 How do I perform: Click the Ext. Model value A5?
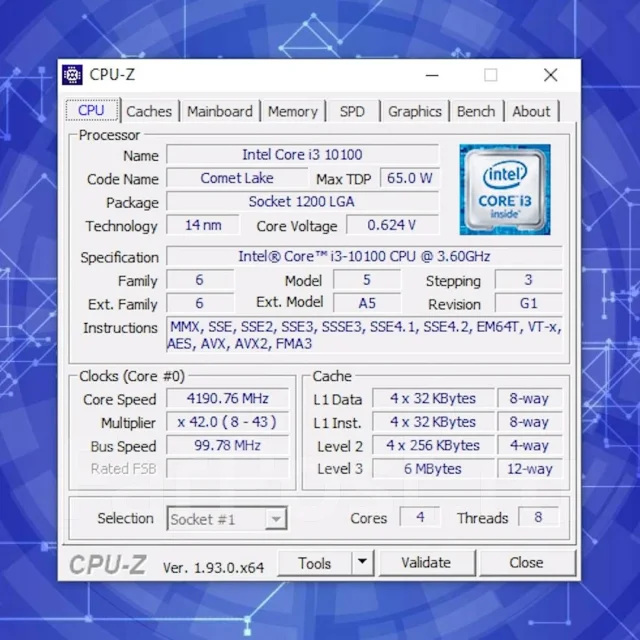tap(367, 303)
